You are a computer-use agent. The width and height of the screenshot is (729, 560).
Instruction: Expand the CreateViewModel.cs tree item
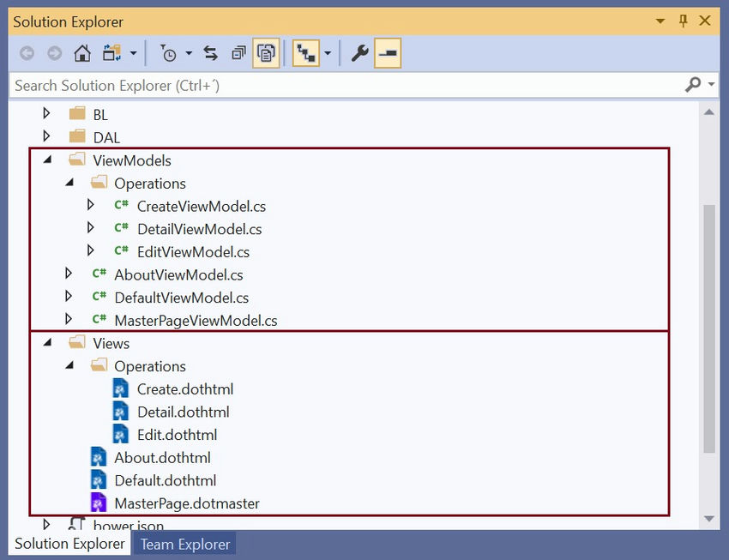click(91, 206)
